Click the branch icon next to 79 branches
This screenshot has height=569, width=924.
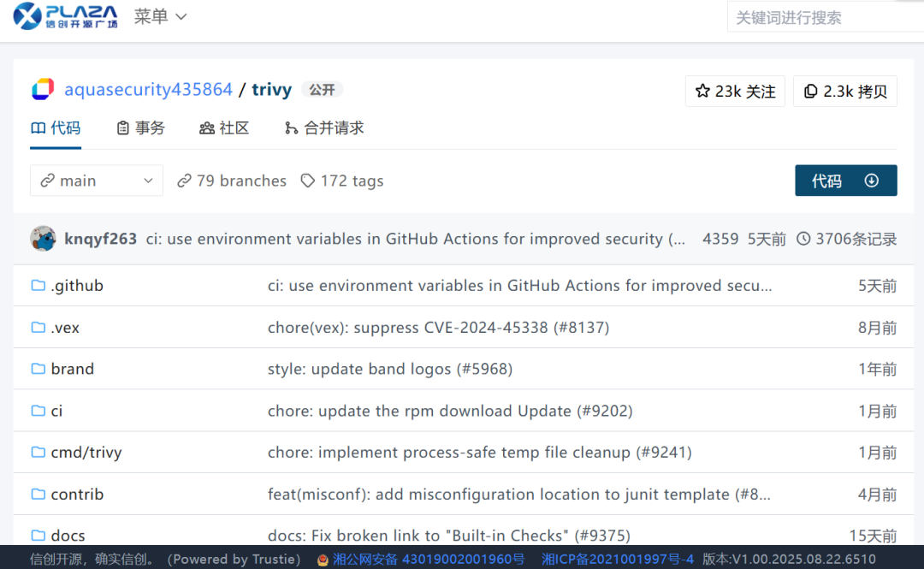tap(184, 181)
